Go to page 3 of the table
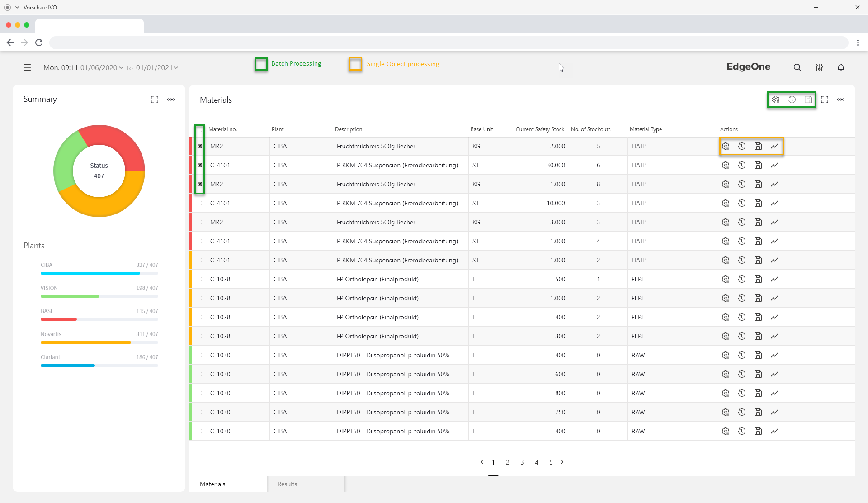The width and height of the screenshot is (868, 503). (522, 462)
